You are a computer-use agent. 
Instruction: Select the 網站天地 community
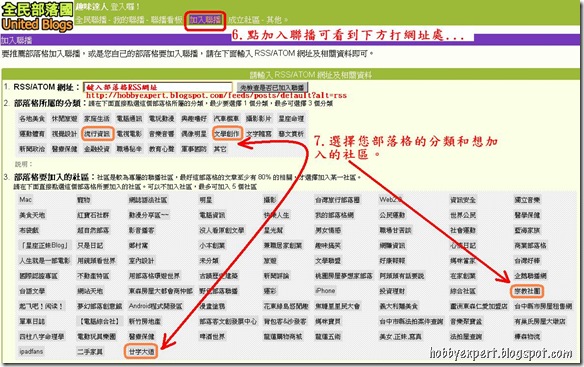pyautogui.click(x=90, y=291)
